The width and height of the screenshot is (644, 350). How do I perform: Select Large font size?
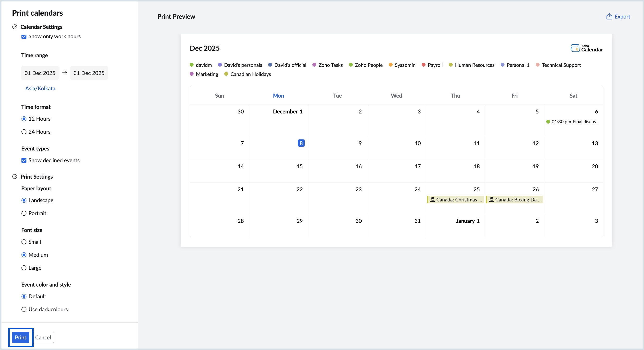click(24, 268)
